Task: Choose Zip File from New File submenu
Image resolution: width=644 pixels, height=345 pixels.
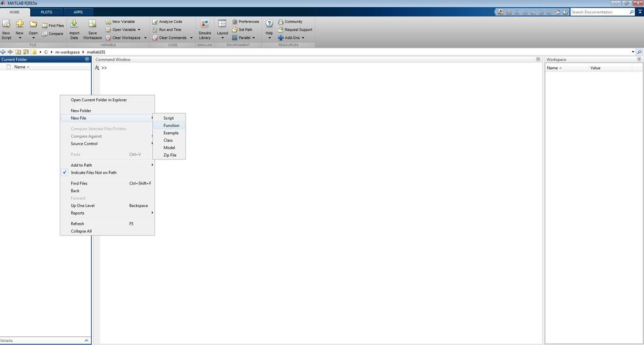Action: [x=169, y=156]
